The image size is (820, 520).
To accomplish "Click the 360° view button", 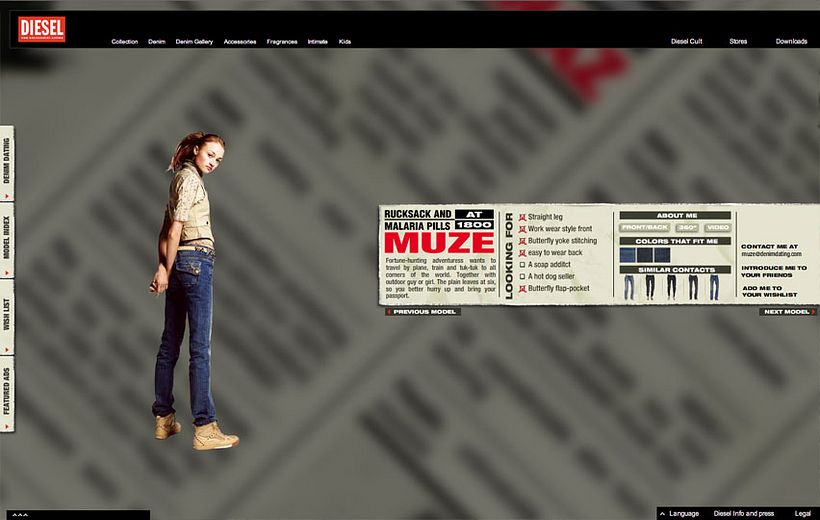I will click(687, 228).
